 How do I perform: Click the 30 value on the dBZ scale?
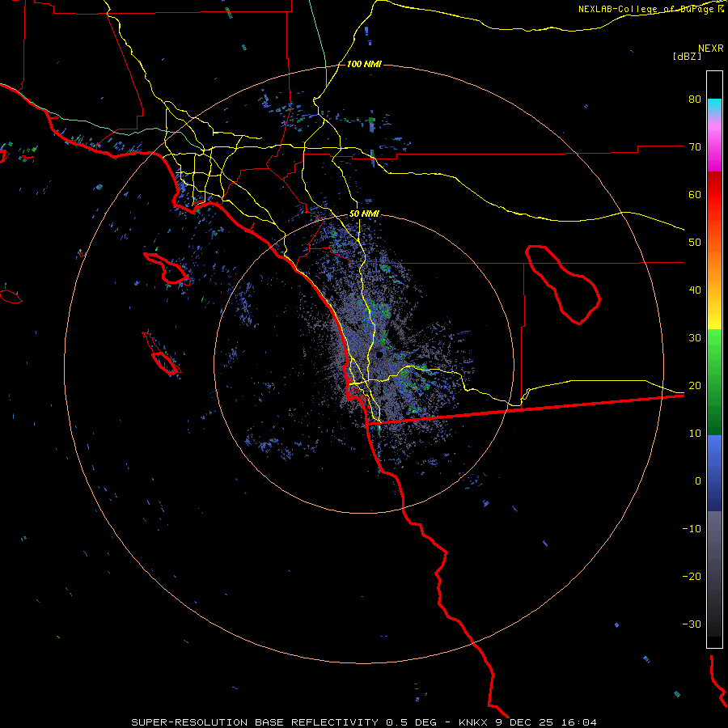[x=695, y=338]
